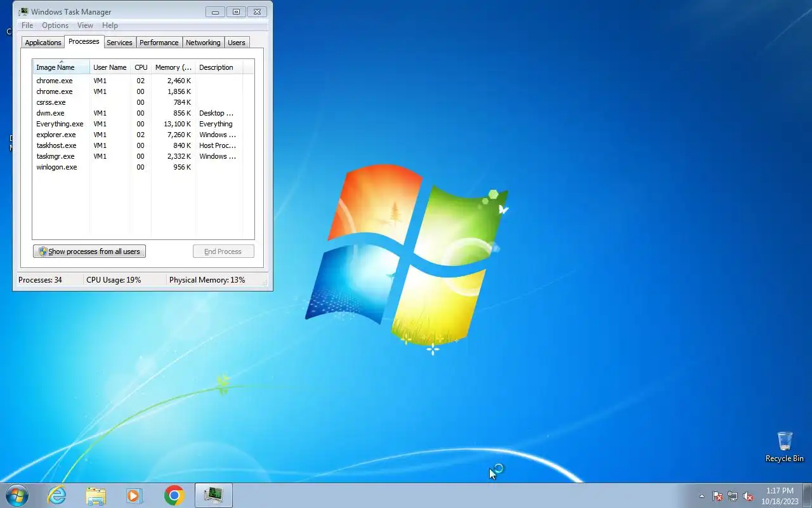Open the File menu
This screenshot has width=812, height=508.
[x=27, y=25]
